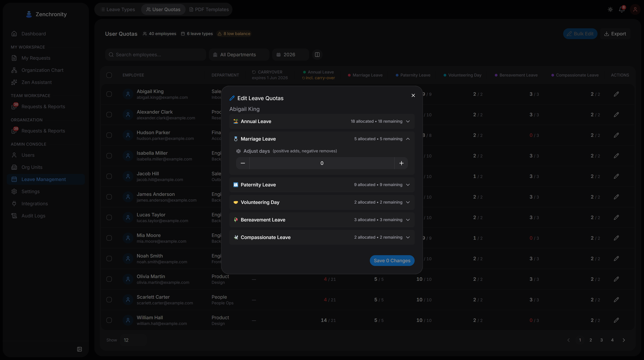This screenshot has width=644, height=360.
Task: Select the Scarlett Carter row checkbox
Action: [109, 299]
